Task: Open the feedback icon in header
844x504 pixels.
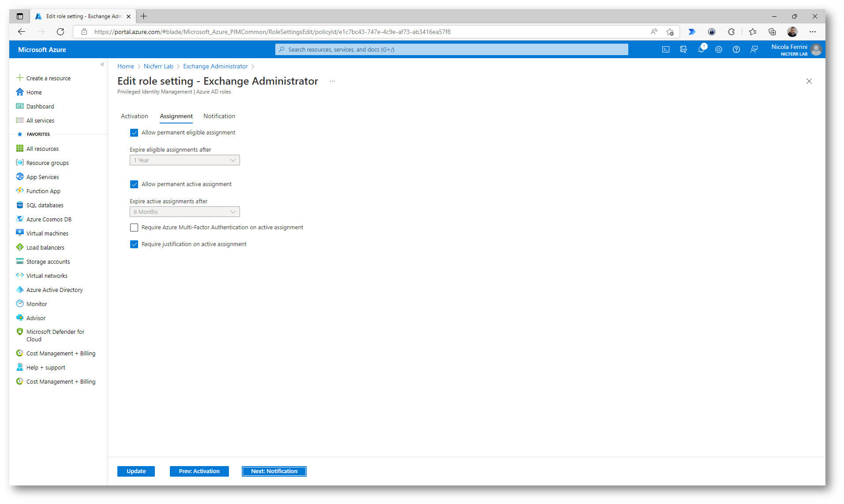Action: pyautogui.click(x=754, y=49)
